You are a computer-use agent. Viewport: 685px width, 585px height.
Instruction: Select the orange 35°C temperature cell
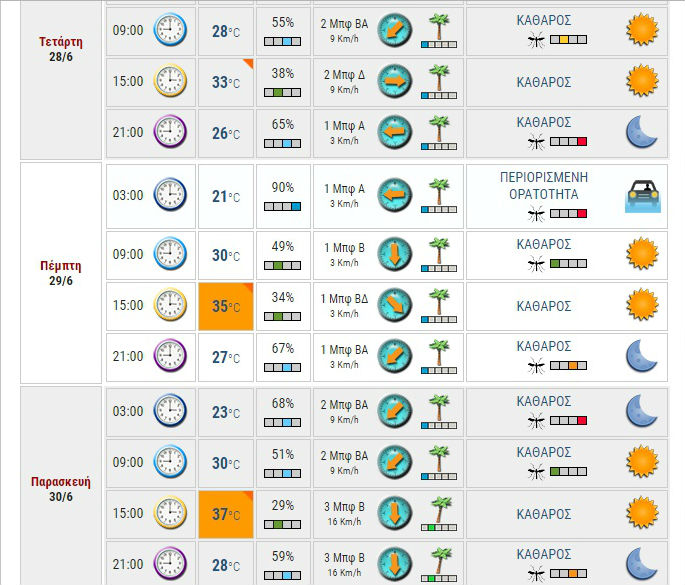[x=226, y=306]
